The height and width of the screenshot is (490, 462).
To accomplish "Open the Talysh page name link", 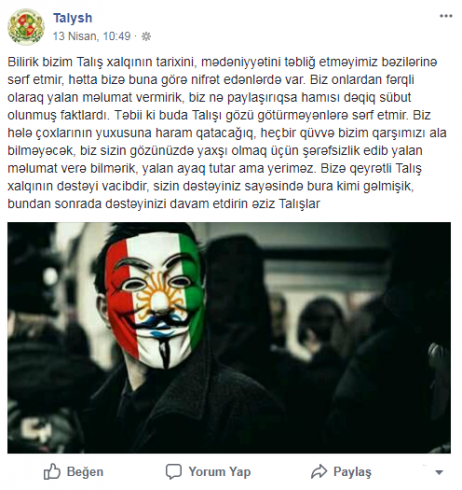I will [73, 18].
